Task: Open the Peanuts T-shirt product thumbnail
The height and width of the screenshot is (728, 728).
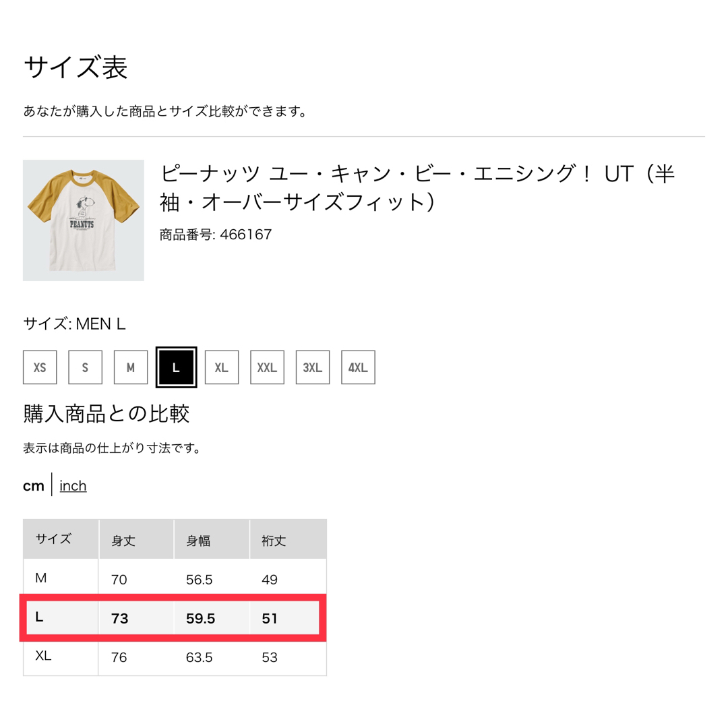Action: point(84,220)
